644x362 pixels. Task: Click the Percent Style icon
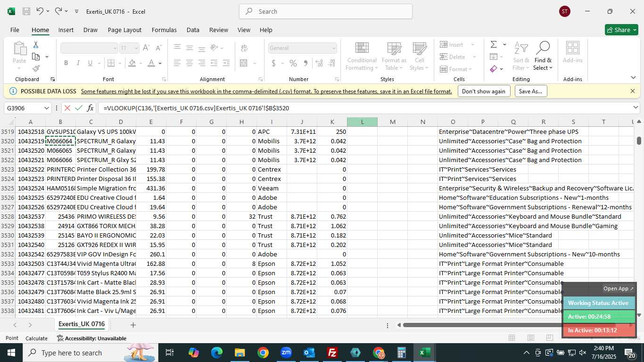[x=293, y=63]
